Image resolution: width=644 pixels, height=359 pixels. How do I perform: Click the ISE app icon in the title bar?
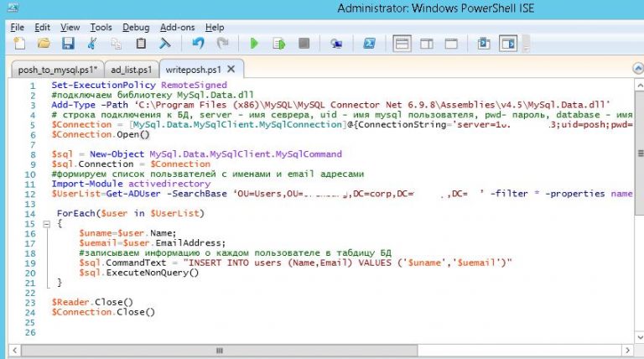point(13,7)
